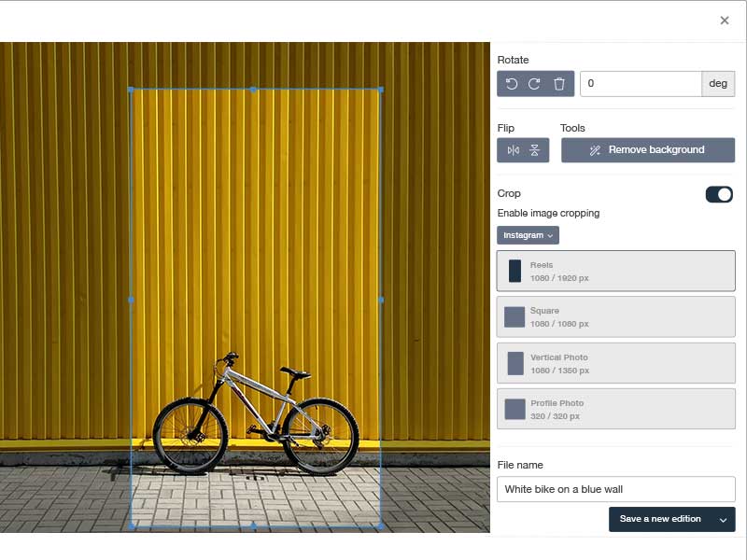This screenshot has height=560, width=747.
Task: Click the right-middle crop edge handle
Action: point(381,300)
